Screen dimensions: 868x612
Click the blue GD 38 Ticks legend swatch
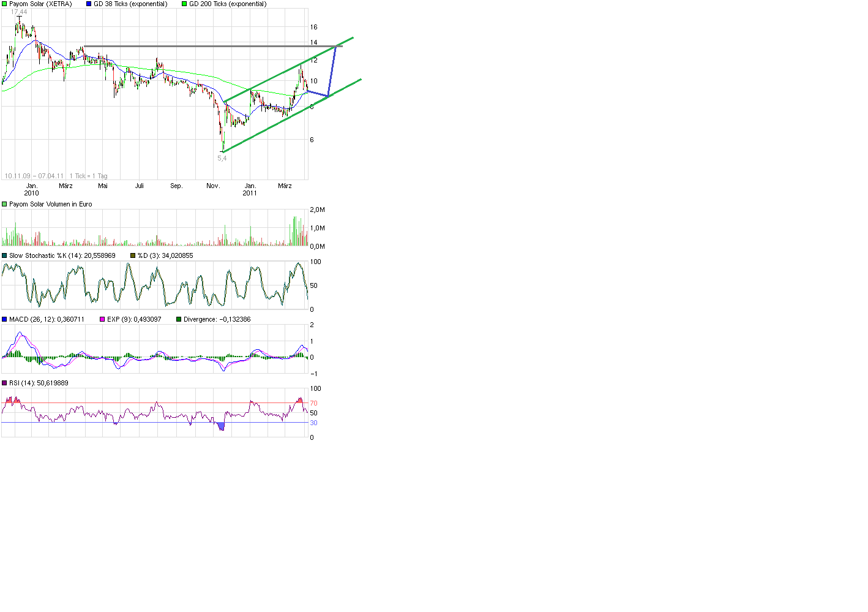click(89, 4)
